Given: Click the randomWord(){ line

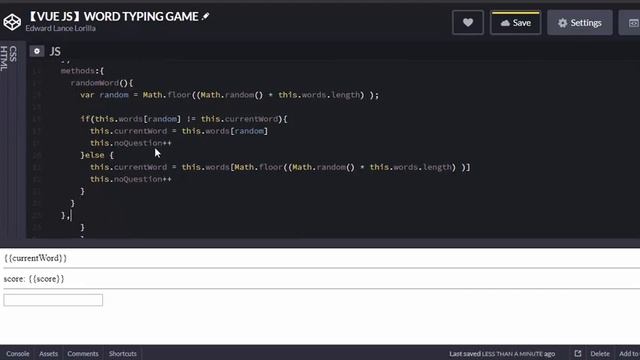Looking at the screenshot, I should (102, 83).
